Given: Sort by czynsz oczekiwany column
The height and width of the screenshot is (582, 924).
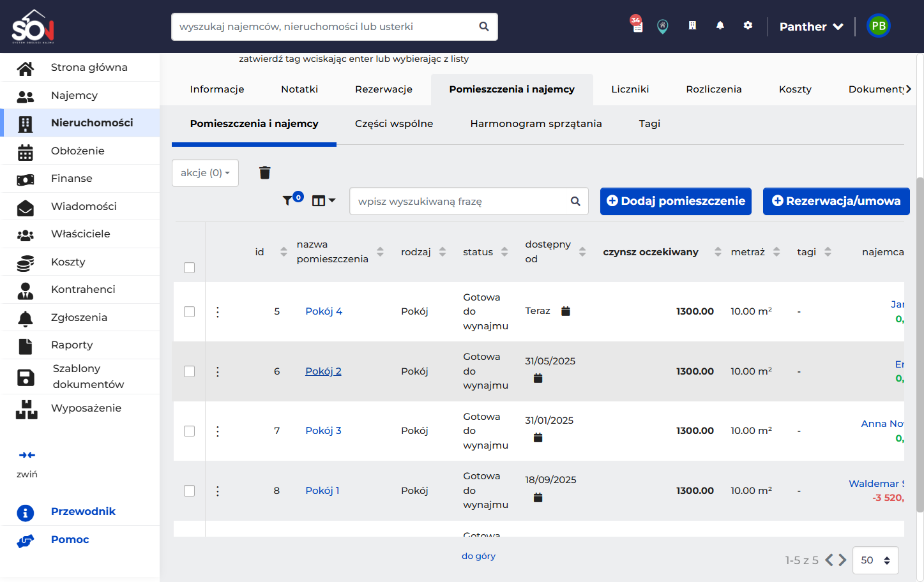Looking at the screenshot, I should tap(718, 251).
